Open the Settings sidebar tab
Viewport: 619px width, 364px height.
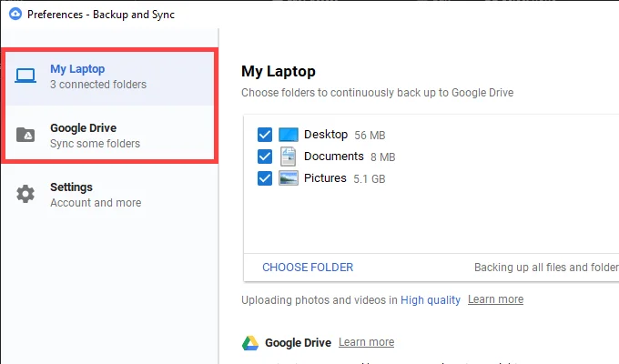[x=110, y=194]
